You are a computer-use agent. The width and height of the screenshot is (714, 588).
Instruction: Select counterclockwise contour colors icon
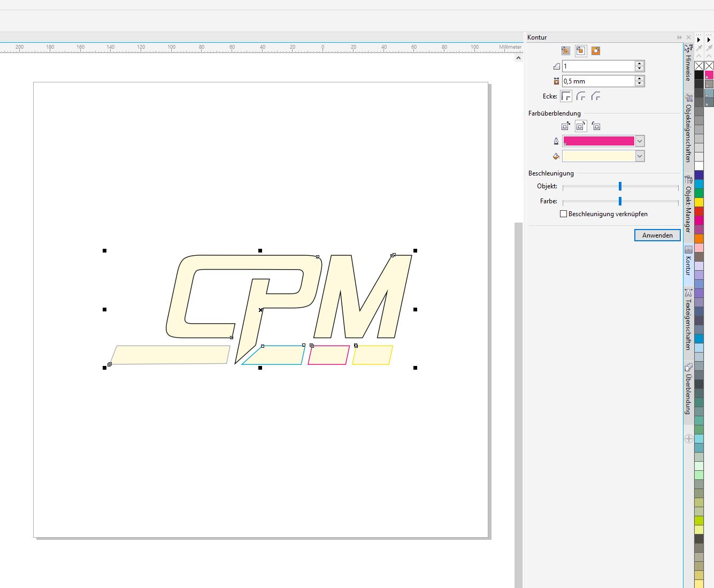596,126
